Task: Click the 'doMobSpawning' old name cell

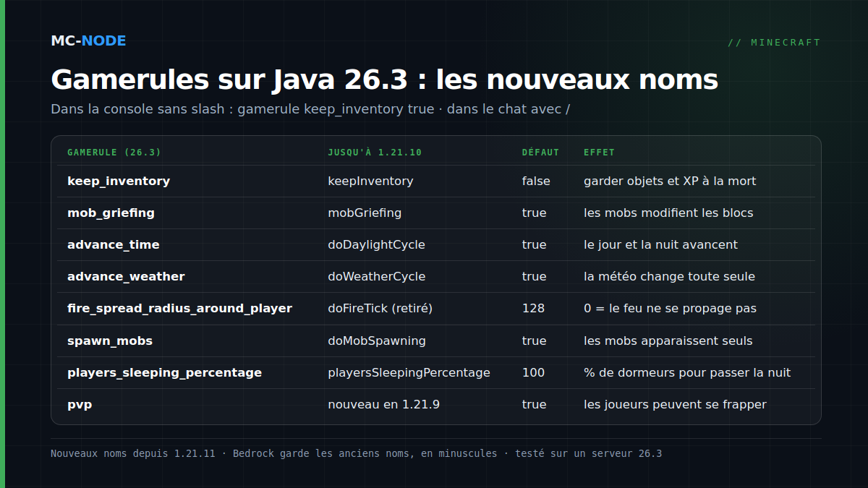Action: click(377, 341)
